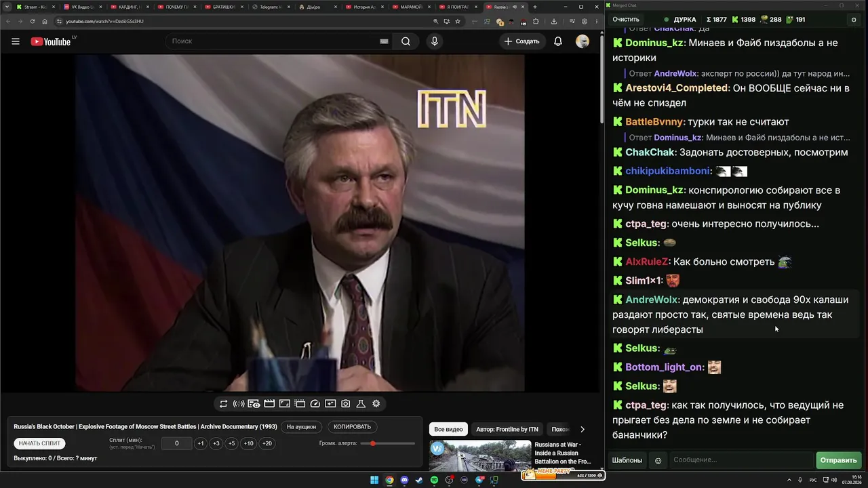
Task: Open the on-screen keyboard icon in search box
Action: coord(384,41)
